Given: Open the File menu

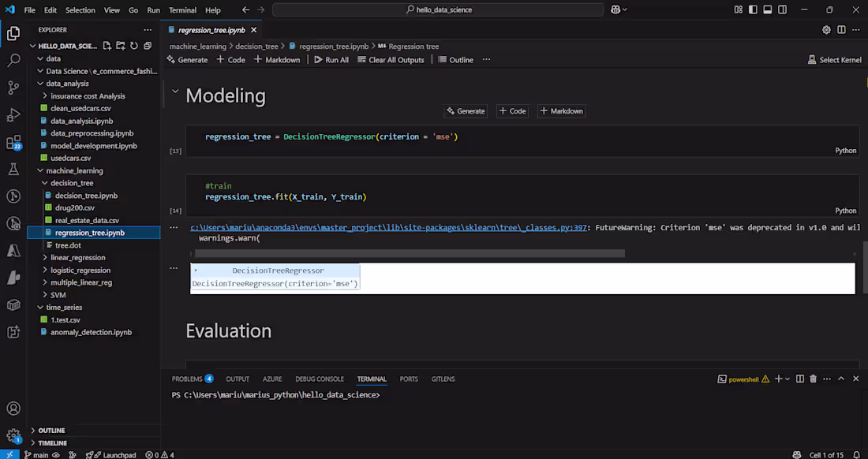Looking at the screenshot, I should [x=29, y=10].
